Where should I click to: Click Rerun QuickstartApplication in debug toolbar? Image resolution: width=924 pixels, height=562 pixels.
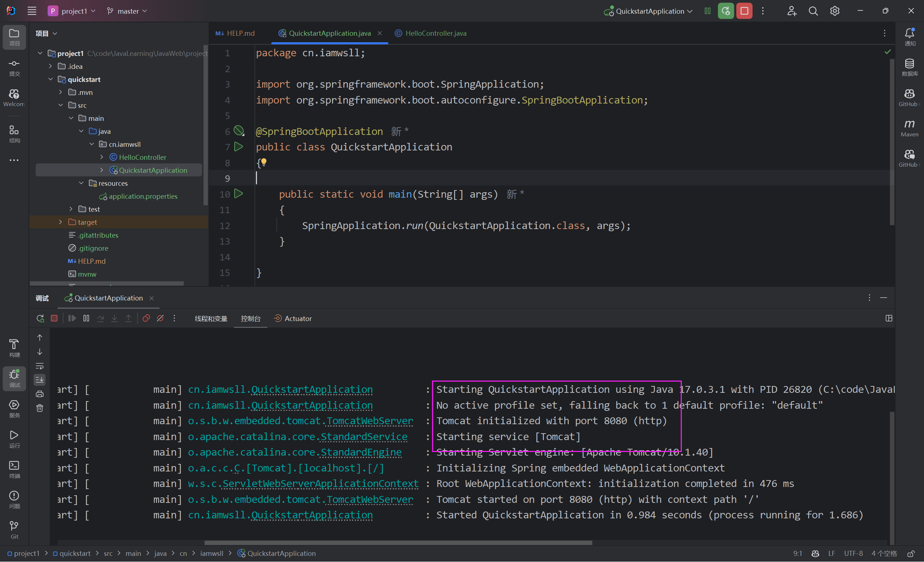point(40,319)
